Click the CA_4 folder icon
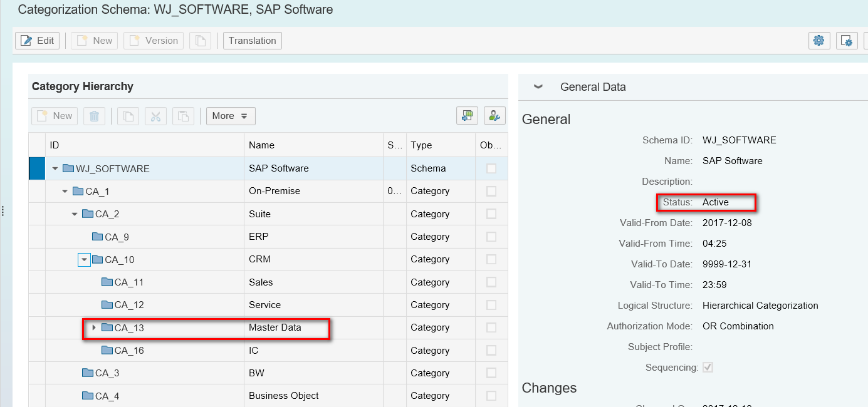This screenshot has width=868, height=407. [x=88, y=396]
